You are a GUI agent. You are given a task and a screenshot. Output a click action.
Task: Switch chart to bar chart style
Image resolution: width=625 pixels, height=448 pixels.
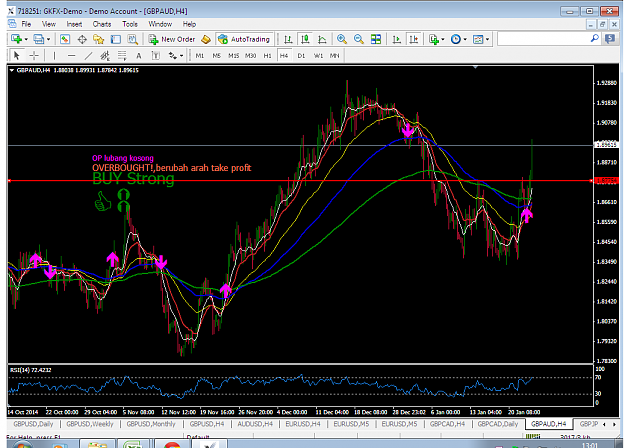(x=288, y=39)
